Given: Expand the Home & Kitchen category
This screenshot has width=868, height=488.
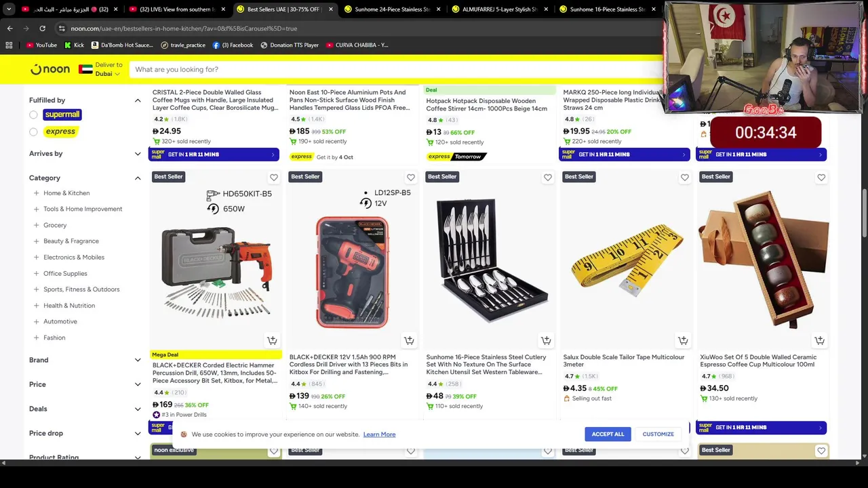Looking at the screenshot, I should click(x=37, y=193).
